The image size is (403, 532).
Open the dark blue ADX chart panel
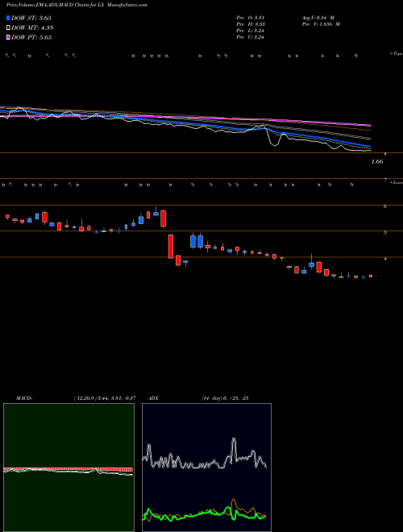point(206,468)
